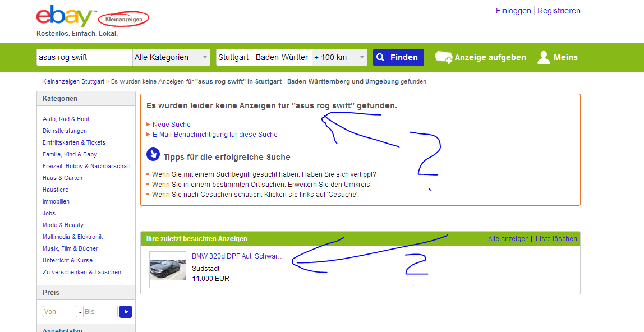Screen dimensions: 644x332
Task: Open the Einloggen link
Action: 513,11
